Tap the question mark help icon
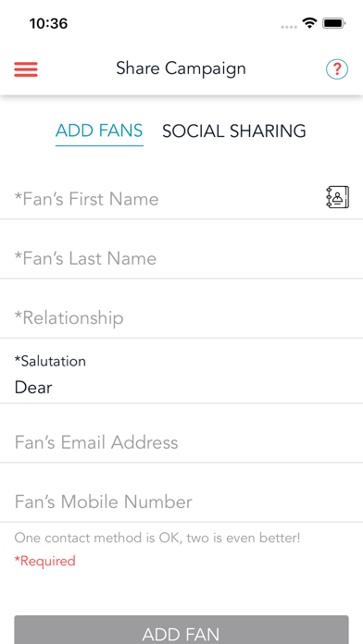The height and width of the screenshot is (644, 363). pos(337,69)
